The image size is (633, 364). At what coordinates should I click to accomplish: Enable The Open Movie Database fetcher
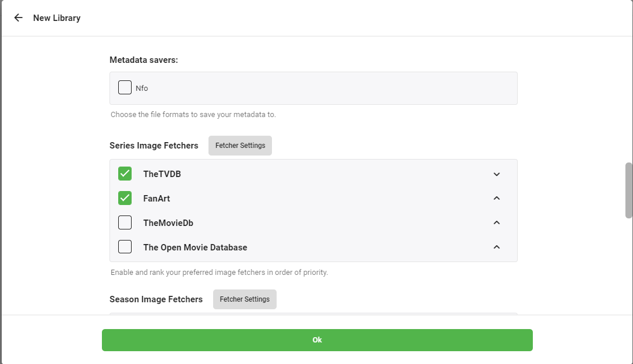[125, 246]
